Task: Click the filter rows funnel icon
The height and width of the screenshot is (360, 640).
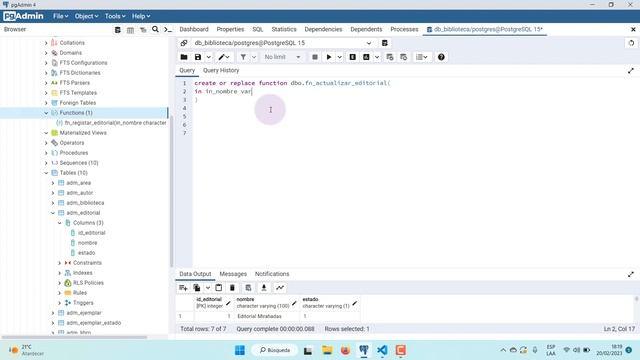Action: [x=243, y=57]
